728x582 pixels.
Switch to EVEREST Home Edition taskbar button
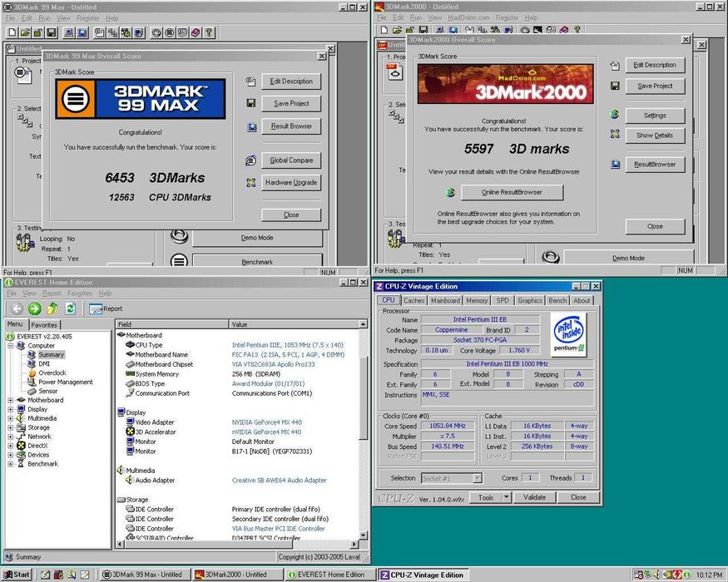point(330,575)
